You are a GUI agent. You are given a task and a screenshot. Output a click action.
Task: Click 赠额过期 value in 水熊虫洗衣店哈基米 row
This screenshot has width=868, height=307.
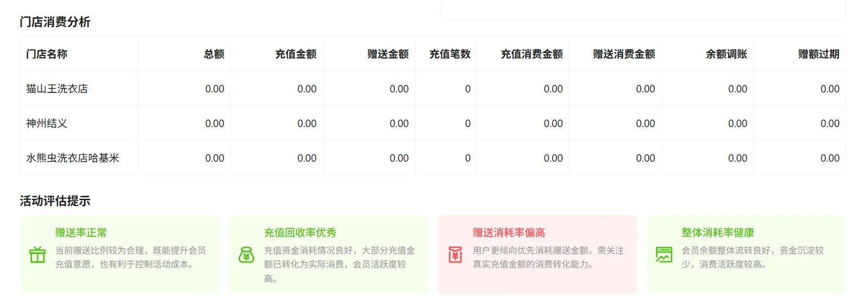[x=830, y=158]
